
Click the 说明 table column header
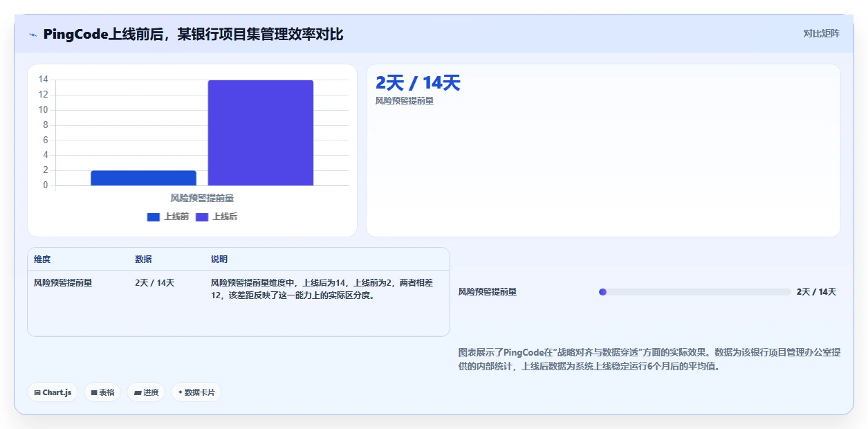[x=219, y=259]
